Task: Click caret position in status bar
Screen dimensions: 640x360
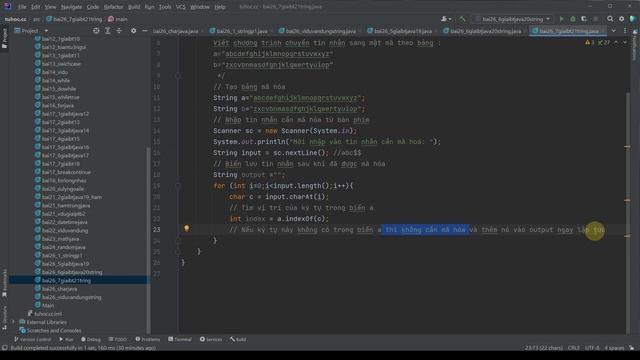Action: pos(543,348)
